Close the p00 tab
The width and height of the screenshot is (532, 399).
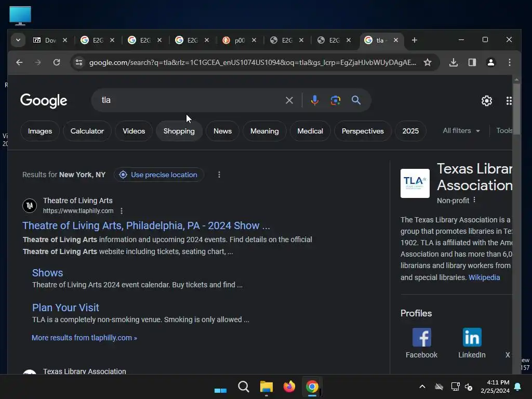[254, 40]
